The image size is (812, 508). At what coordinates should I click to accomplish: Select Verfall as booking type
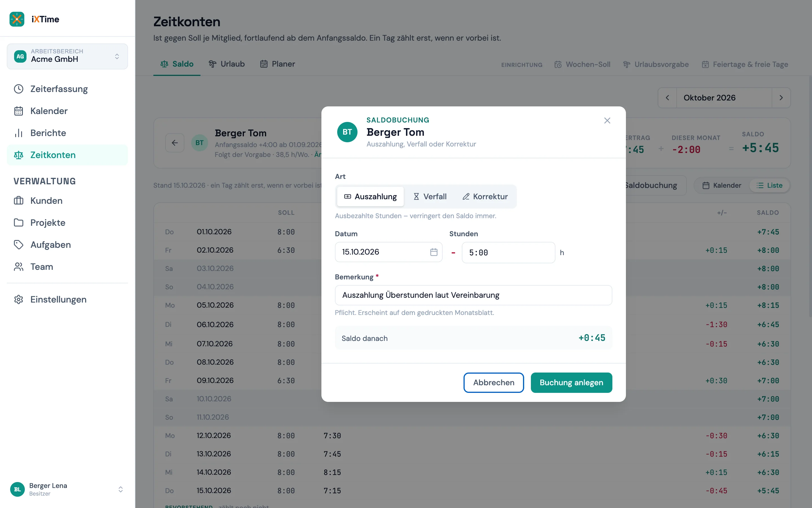430,196
